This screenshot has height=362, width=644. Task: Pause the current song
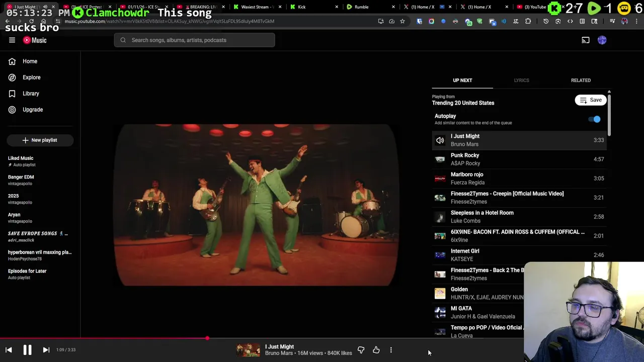(27, 350)
